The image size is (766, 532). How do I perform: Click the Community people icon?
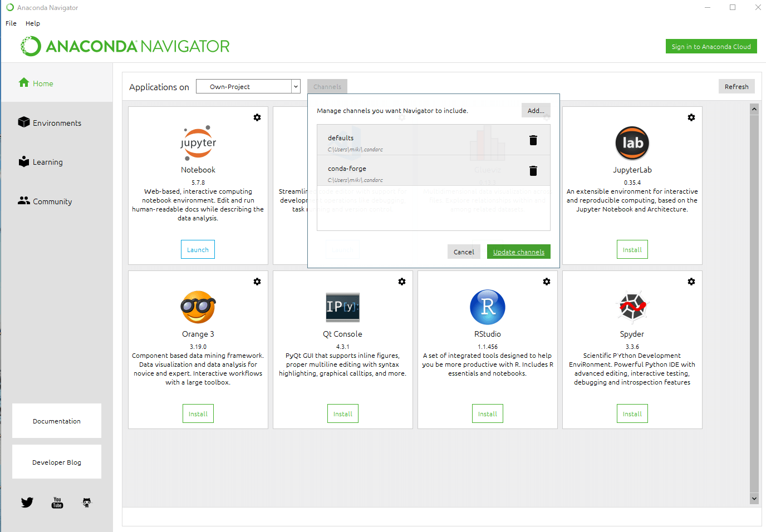click(24, 200)
